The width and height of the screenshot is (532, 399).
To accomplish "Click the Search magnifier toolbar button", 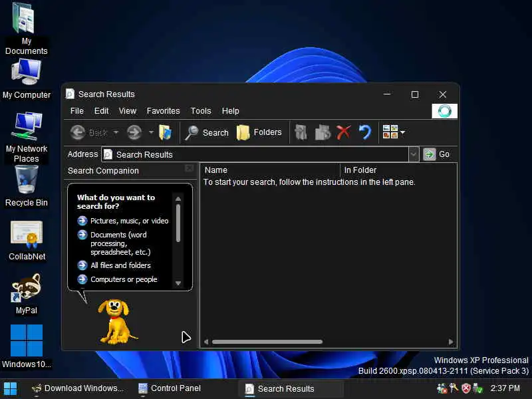I will (207, 132).
